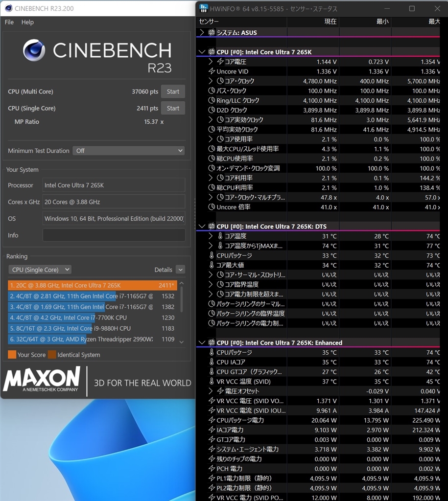
Task: Collapse the CPU [#0] 265K: Enhanced group
Action: (202, 342)
